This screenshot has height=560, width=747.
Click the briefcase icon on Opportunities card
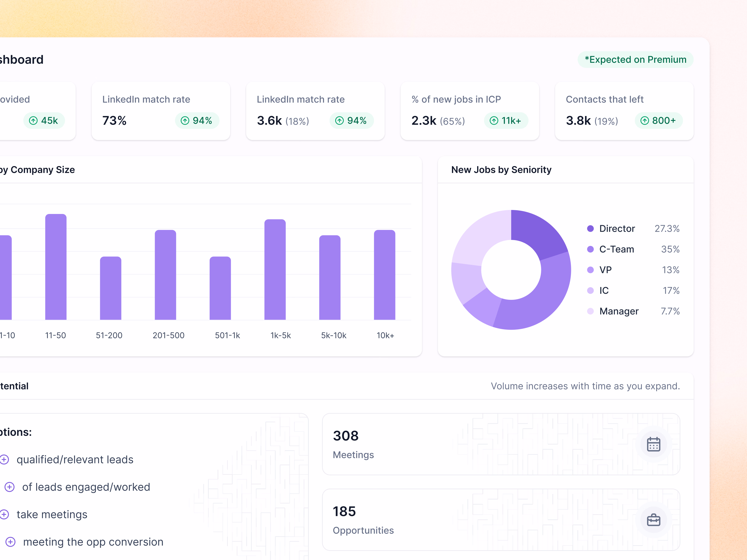(x=653, y=520)
